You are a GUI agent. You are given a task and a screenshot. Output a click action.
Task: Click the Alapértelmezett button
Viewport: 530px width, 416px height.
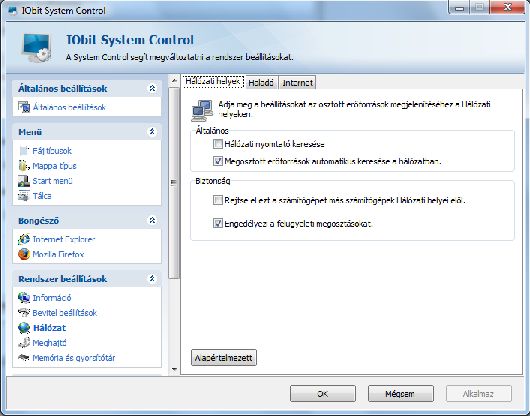224,358
